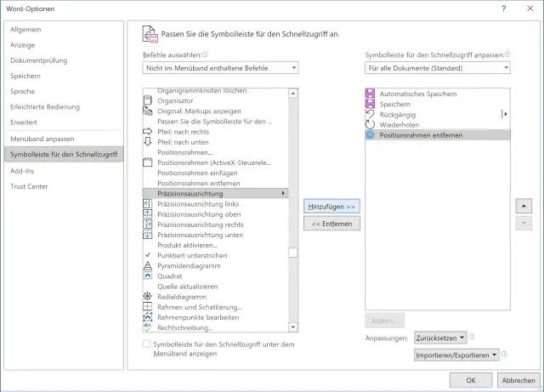Open the Für alle Dokumente dropdown
This screenshot has height=392, width=544.
436,67
